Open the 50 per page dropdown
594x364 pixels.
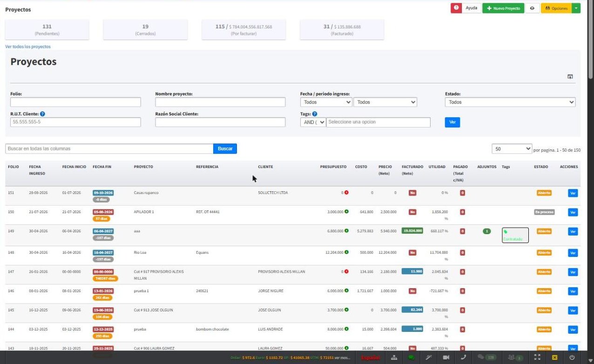coord(512,149)
